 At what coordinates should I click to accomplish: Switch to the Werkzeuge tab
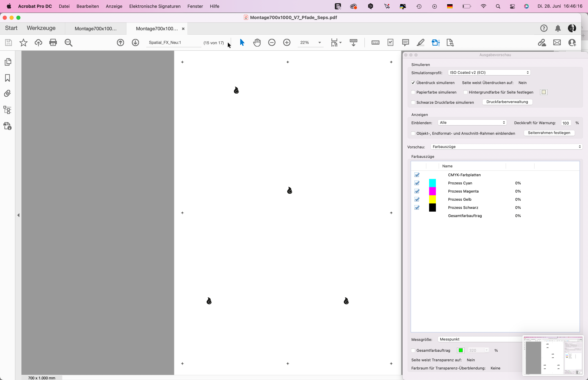(41, 28)
